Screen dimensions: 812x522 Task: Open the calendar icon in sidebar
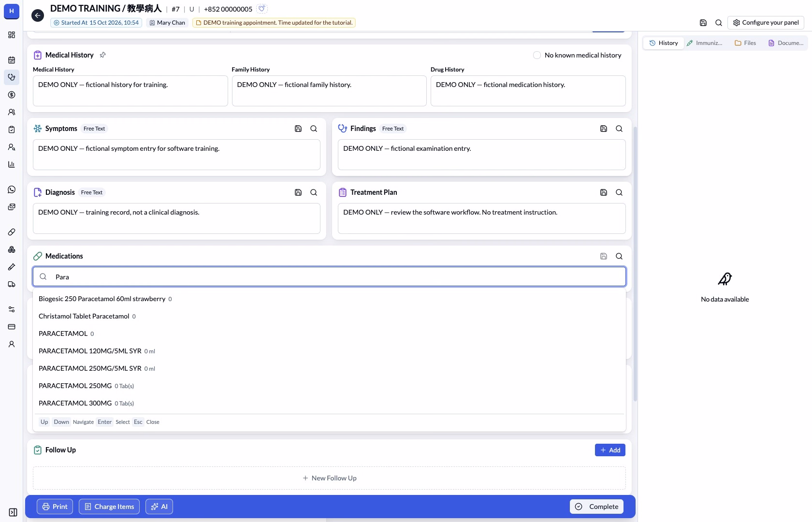click(x=12, y=60)
